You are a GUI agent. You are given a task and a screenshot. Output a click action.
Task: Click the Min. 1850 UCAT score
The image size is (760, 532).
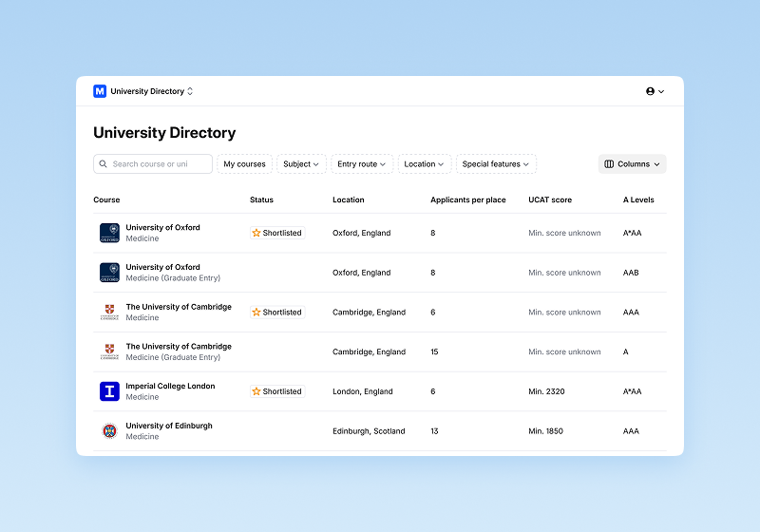545,430
